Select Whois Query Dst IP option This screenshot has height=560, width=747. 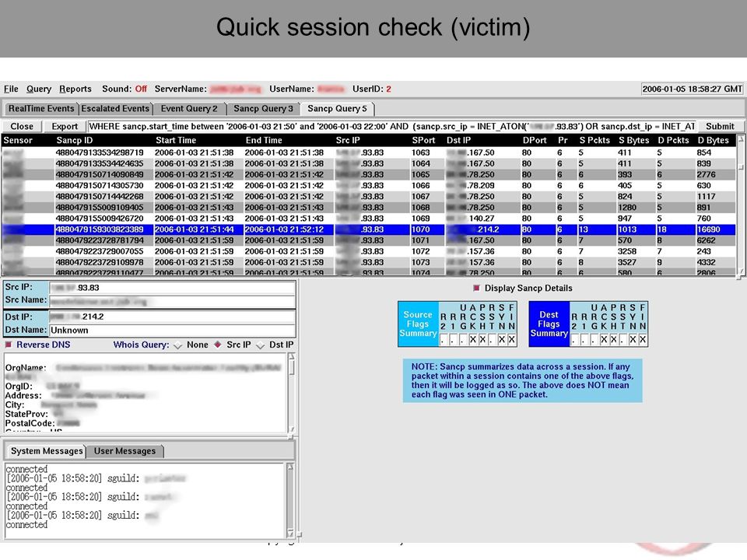tap(260, 345)
